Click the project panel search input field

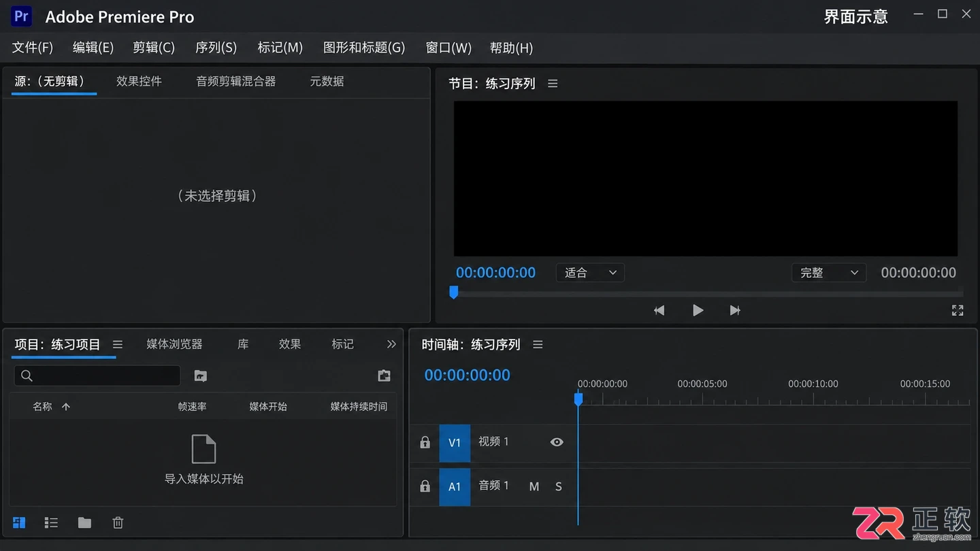tap(97, 375)
